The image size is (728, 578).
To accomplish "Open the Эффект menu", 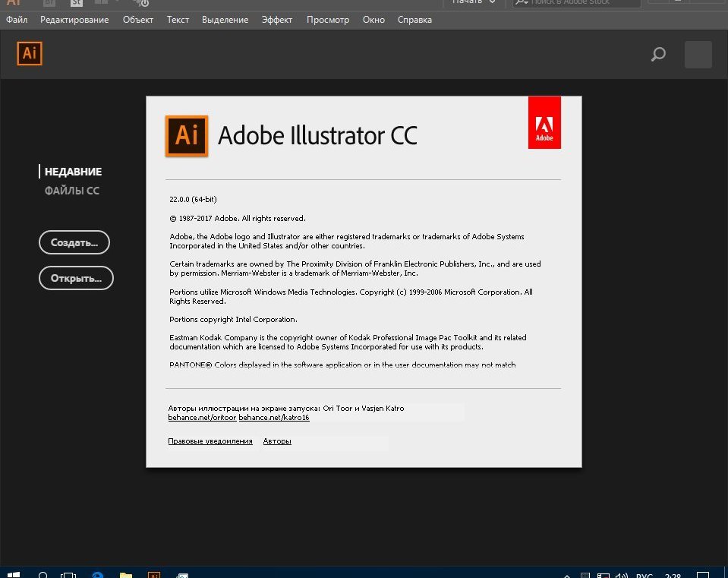I will pyautogui.click(x=277, y=20).
